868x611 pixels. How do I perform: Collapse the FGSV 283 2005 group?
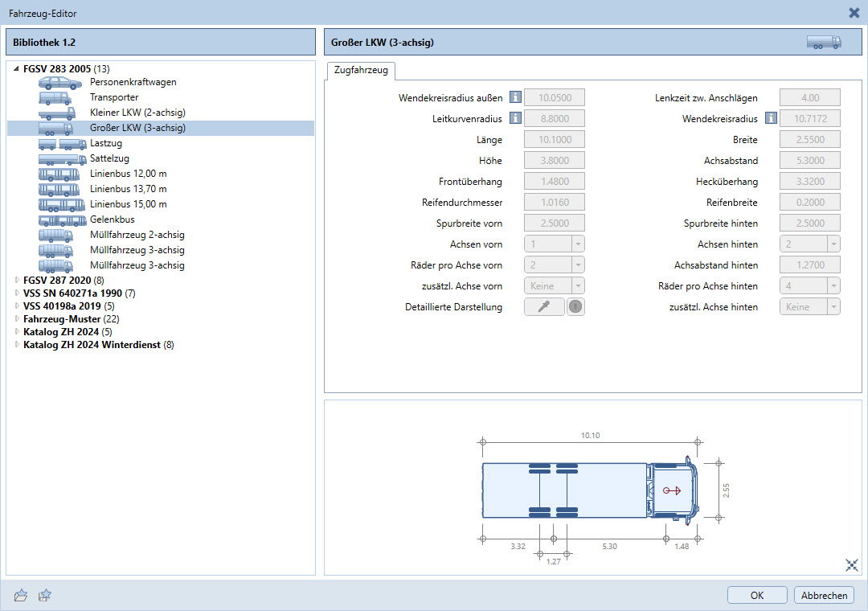(x=17, y=69)
